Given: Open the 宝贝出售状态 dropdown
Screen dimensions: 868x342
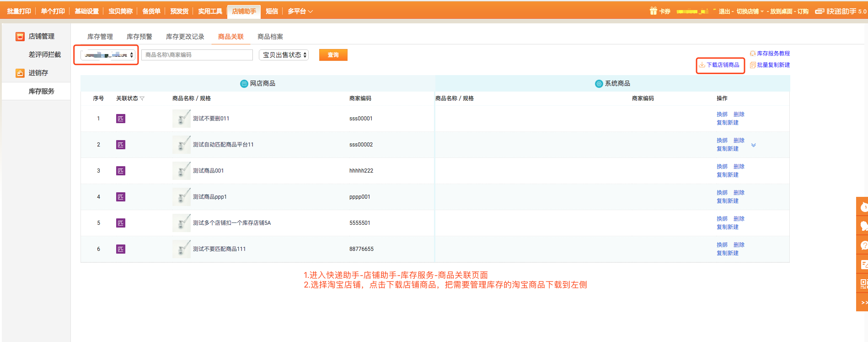Looking at the screenshot, I should tap(284, 55).
